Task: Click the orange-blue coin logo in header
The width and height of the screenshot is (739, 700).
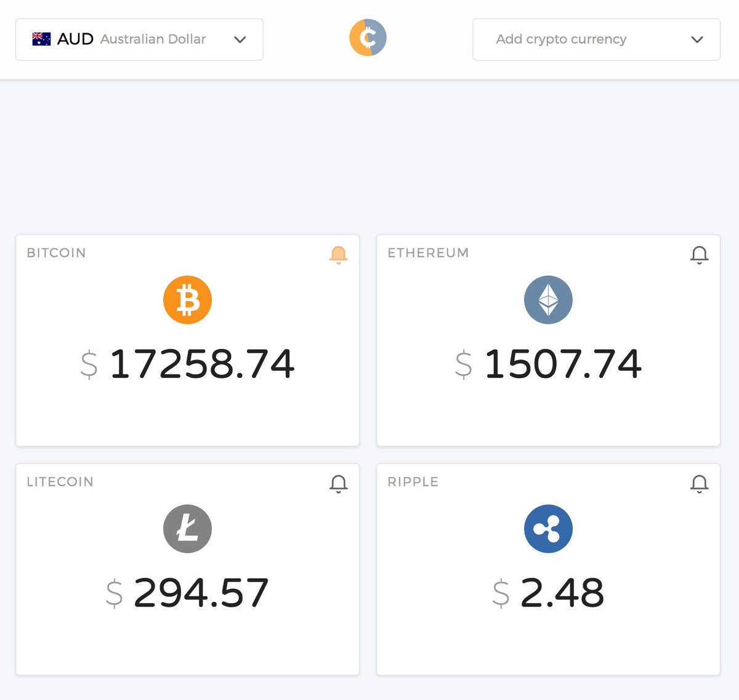Action: pyautogui.click(x=368, y=38)
